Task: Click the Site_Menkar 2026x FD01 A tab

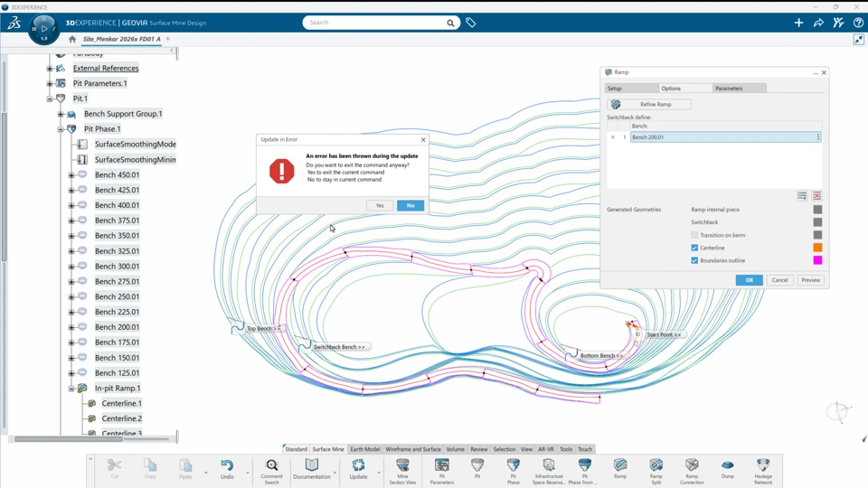Action: tap(122, 39)
